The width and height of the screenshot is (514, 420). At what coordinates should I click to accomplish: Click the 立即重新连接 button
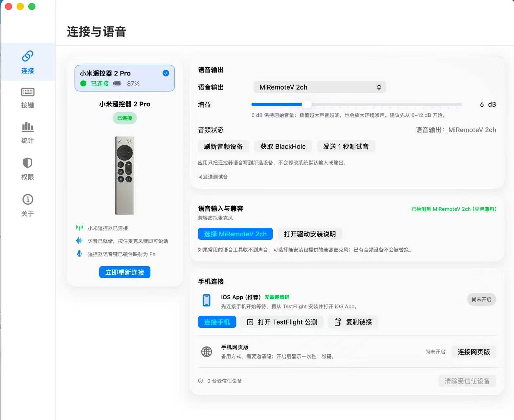tap(125, 272)
